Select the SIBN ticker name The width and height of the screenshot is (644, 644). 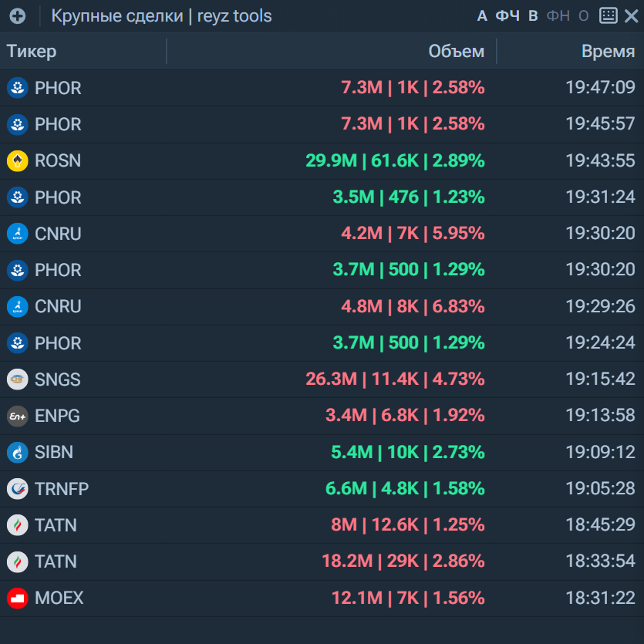pyautogui.click(x=54, y=452)
